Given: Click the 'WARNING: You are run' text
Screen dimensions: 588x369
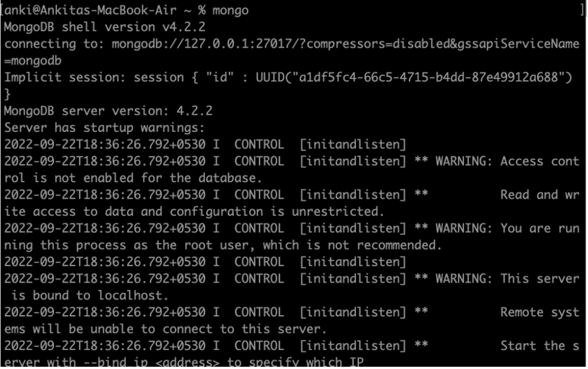Looking at the screenshot, I should 508,228.
